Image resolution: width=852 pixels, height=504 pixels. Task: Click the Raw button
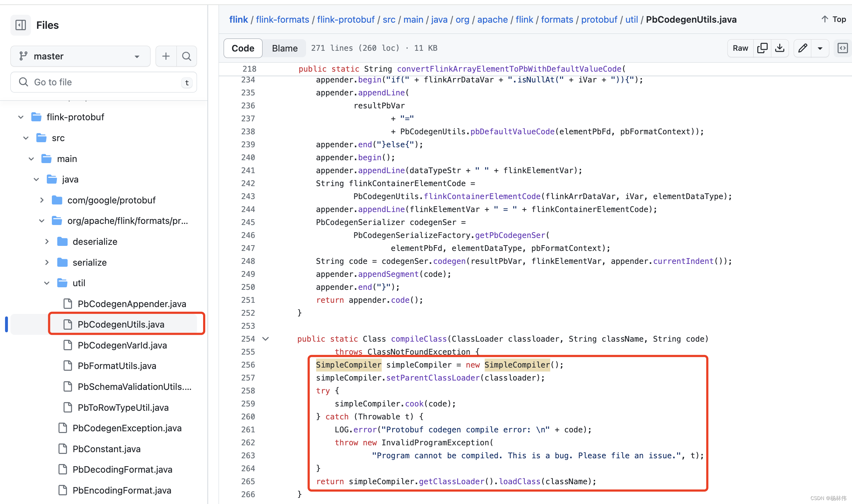tap(740, 48)
